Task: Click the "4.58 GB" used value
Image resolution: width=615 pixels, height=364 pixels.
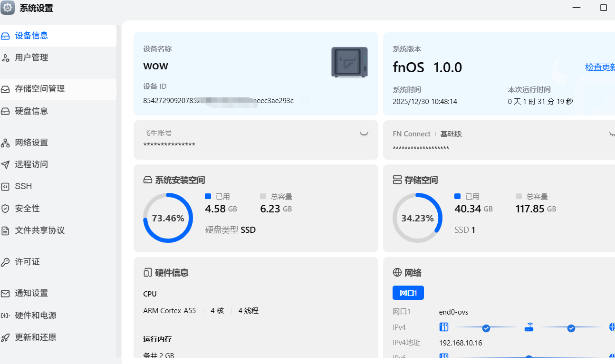Action: (221, 209)
